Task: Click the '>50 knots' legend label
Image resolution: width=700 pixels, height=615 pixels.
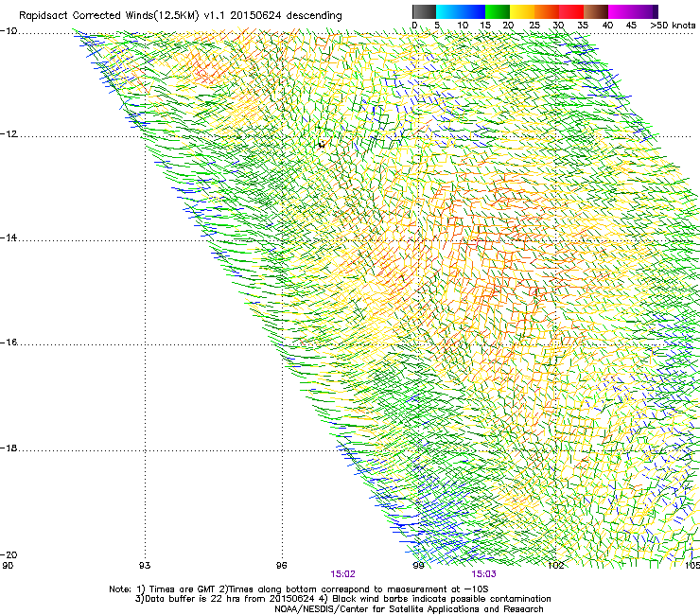Action: click(673, 26)
